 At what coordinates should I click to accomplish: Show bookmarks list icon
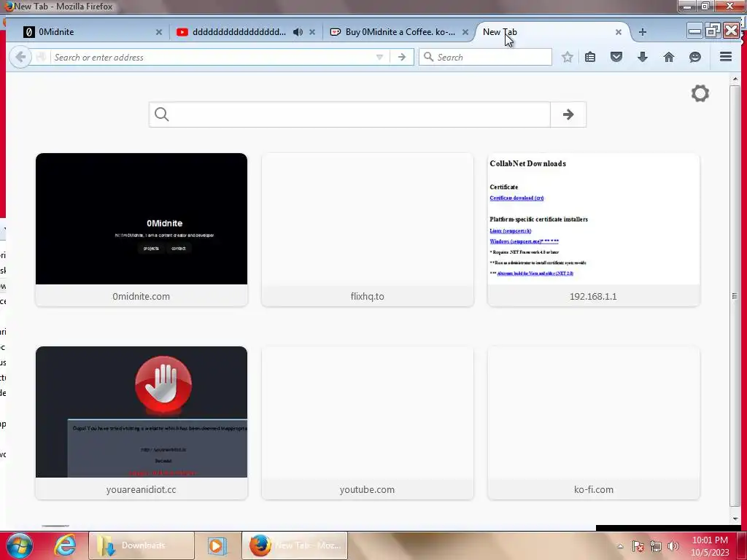coord(589,57)
